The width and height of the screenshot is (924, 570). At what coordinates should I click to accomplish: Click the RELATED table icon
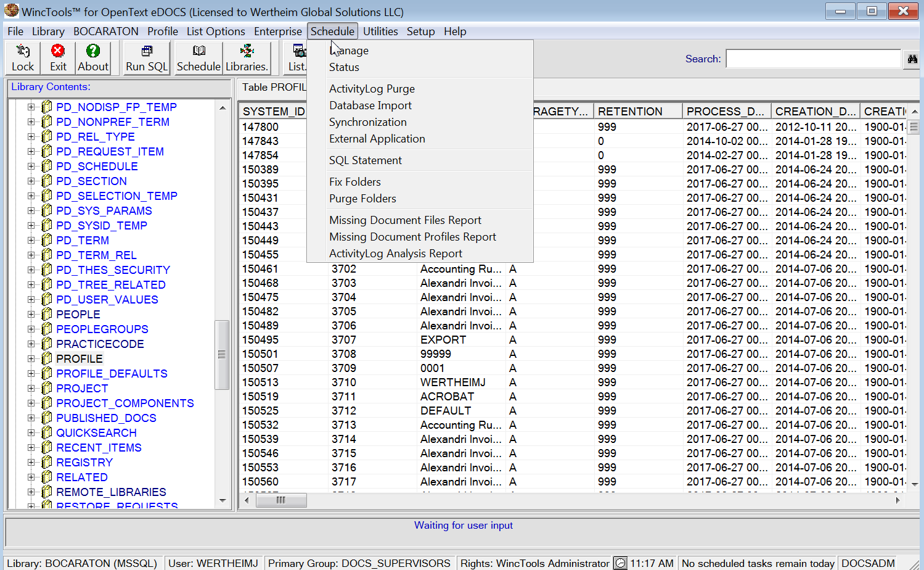(x=47, y=477)
